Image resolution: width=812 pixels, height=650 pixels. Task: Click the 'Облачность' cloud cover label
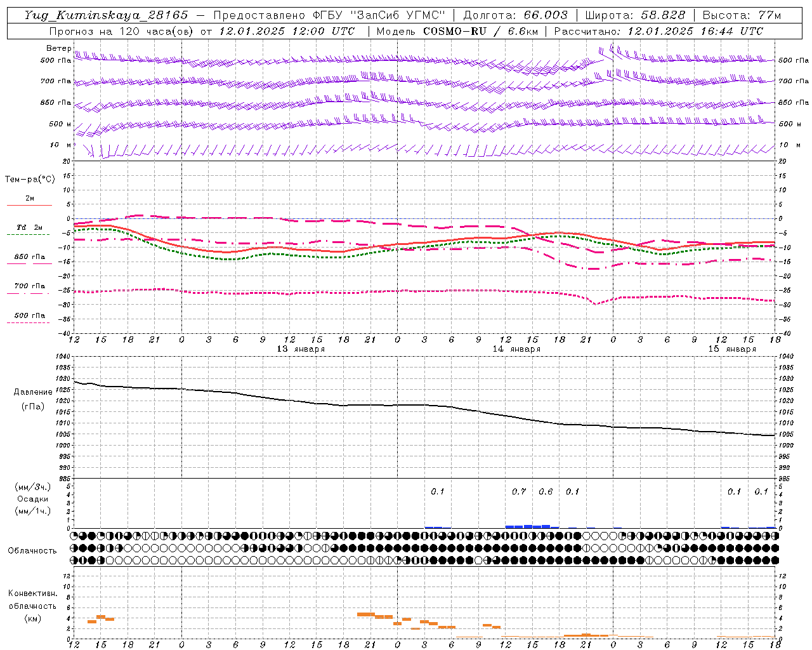point(32,550)
